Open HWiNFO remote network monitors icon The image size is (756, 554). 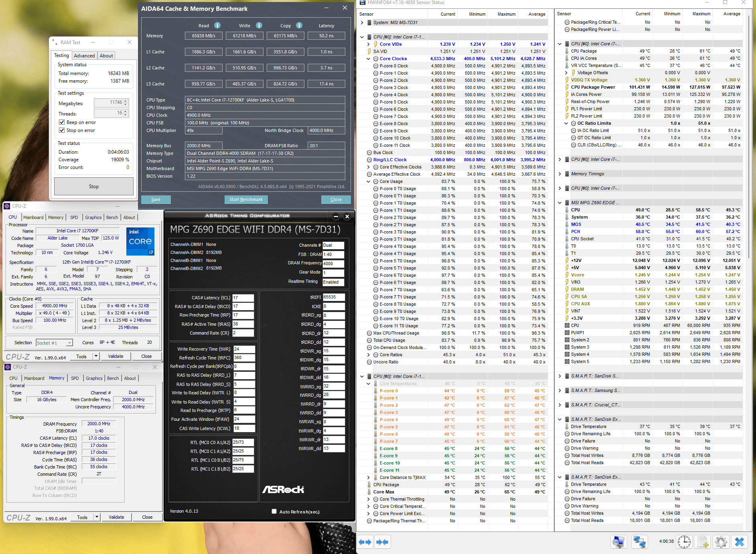[639, 542]
